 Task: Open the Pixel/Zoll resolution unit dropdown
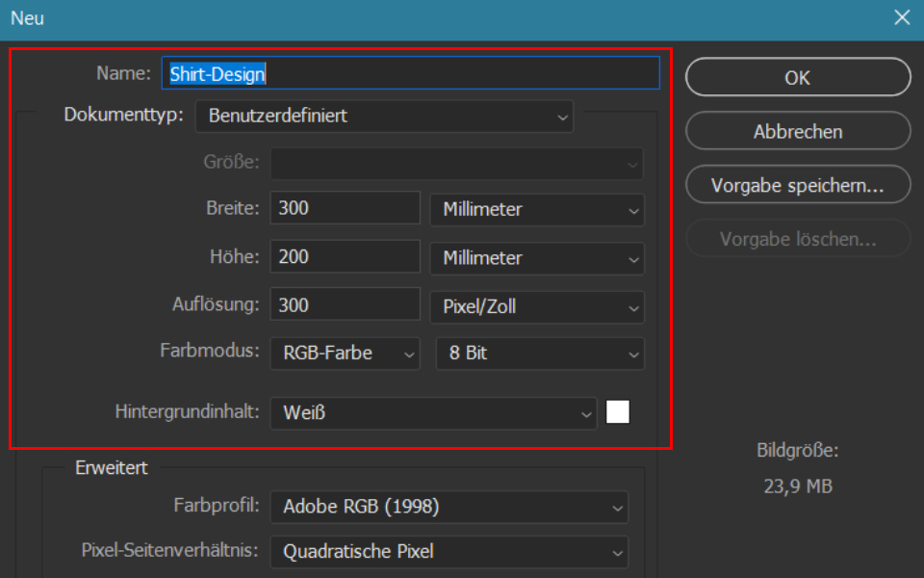[x=537, y=306]
